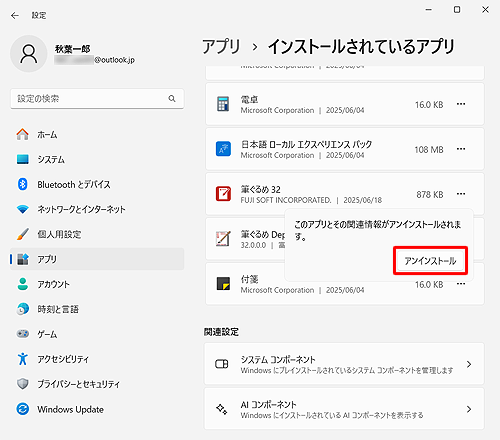Viewport: 500px width, 440px height.
Task: Open more options for 電卓
Action: 461,104
